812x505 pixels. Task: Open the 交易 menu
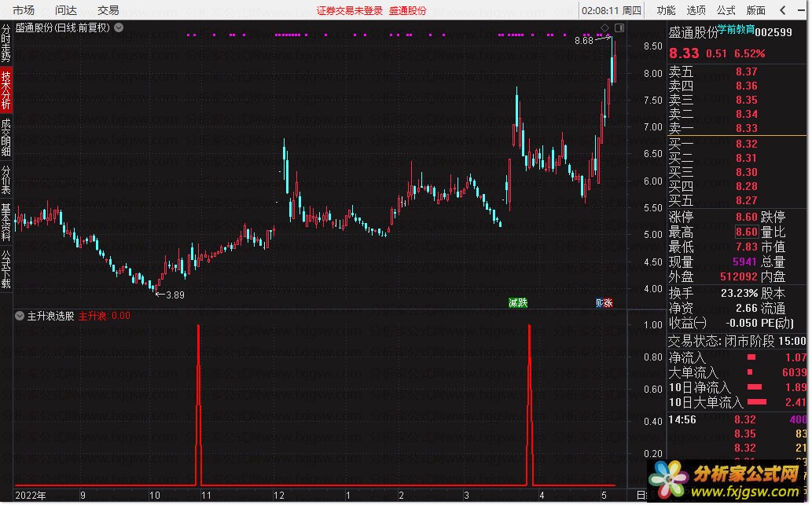[x=108, y=10]
